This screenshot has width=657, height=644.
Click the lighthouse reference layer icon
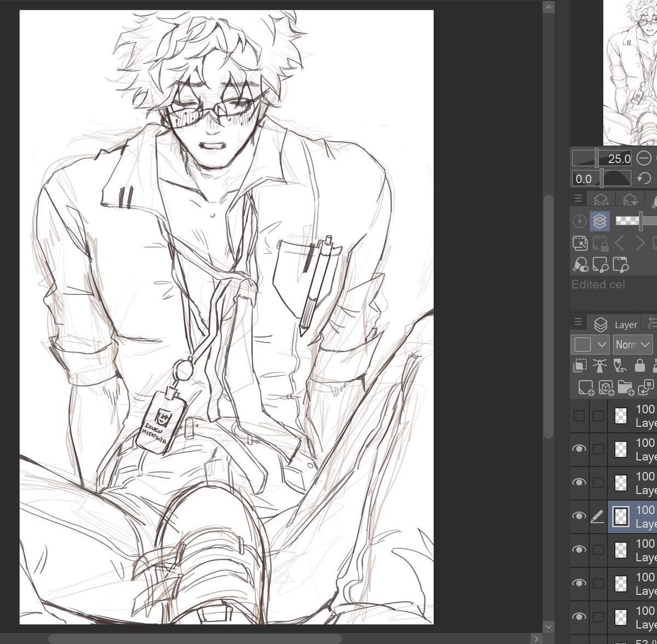[600, 365]
